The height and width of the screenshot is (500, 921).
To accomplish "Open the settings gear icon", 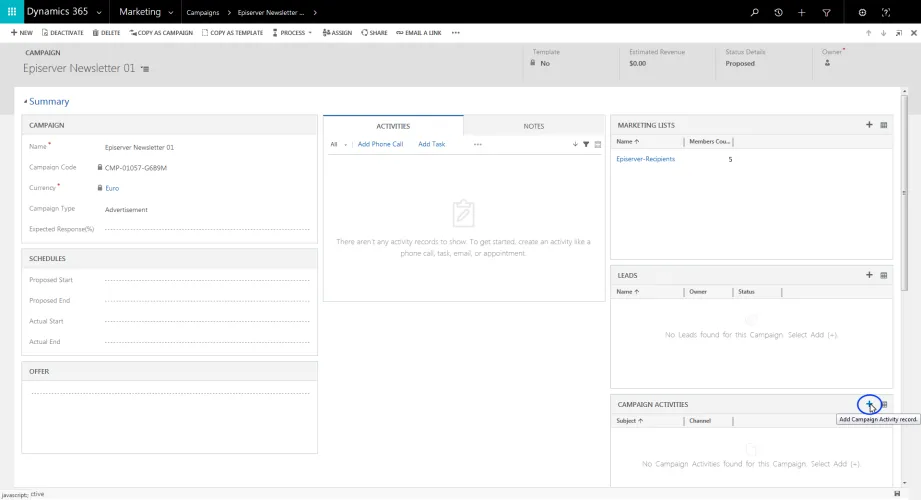I will coord(862,12).
